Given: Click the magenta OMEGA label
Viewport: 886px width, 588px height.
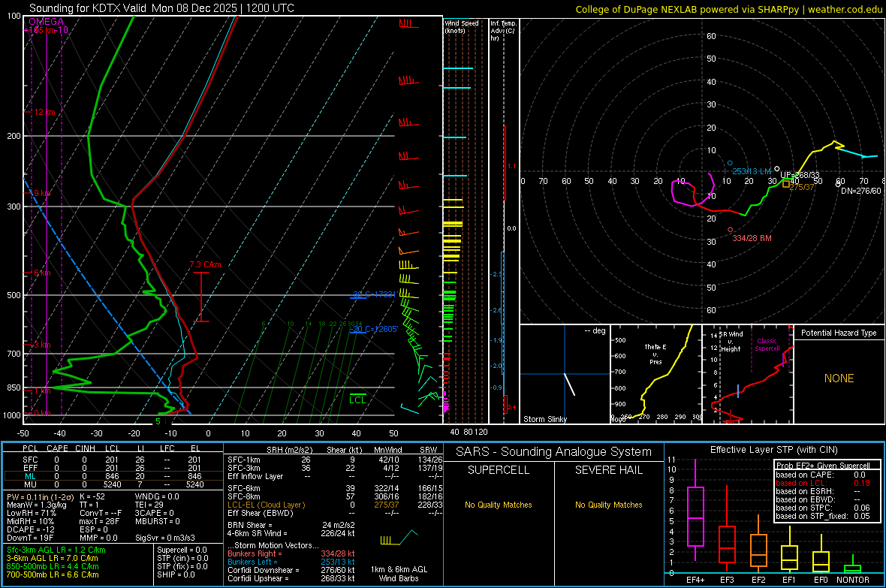Looking at the screenshot, I should 47,22.
